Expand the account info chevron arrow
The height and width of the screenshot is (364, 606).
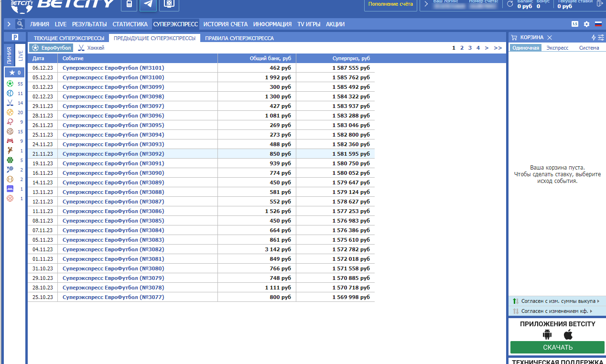(426, 4)
